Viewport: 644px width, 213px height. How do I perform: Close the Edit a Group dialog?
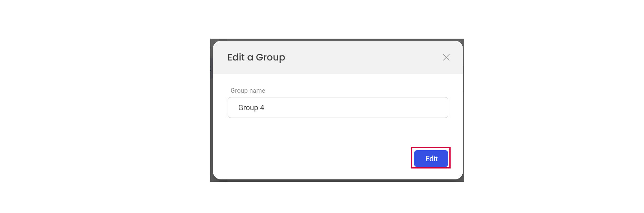[446, 57]
